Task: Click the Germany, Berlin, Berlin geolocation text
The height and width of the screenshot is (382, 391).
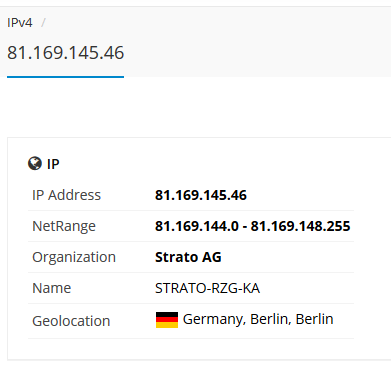Action: pos(258,319)
